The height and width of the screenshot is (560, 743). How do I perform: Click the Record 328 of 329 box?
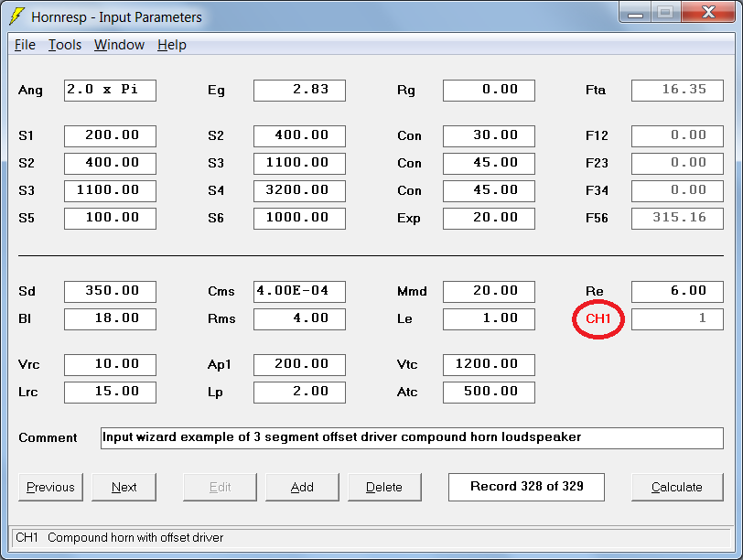(526, 487)
